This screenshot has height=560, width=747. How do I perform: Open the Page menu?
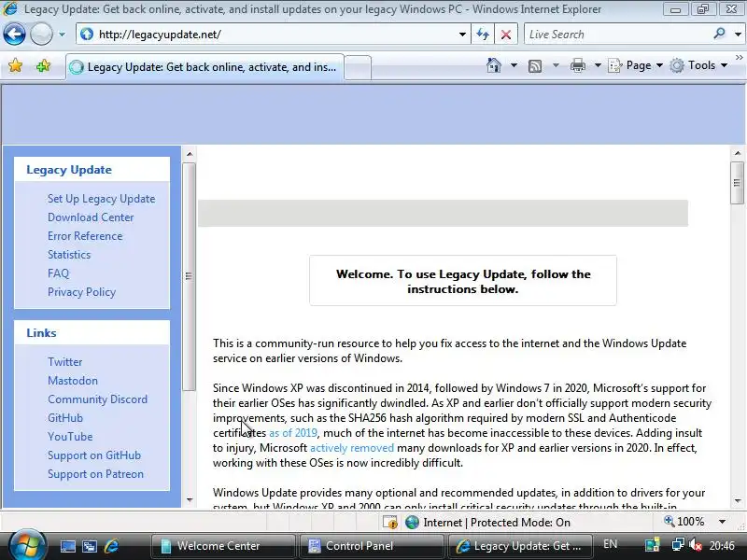(x=636, y=65)
